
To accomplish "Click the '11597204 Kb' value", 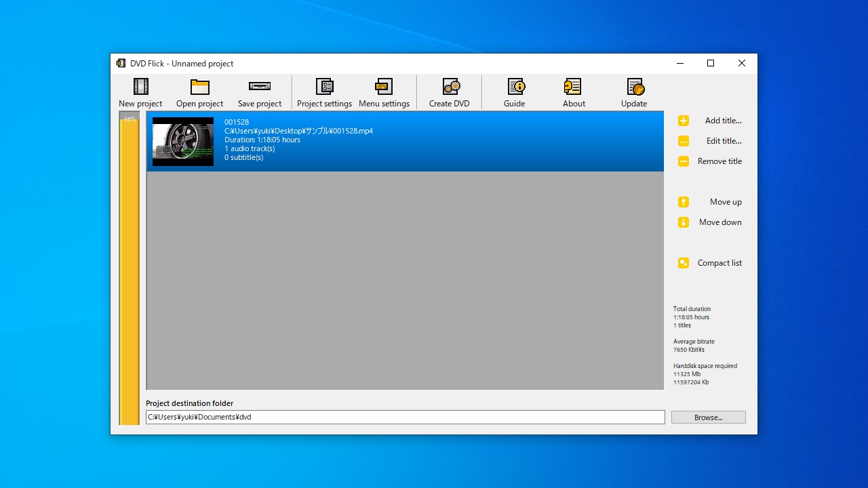I will 691,382.
